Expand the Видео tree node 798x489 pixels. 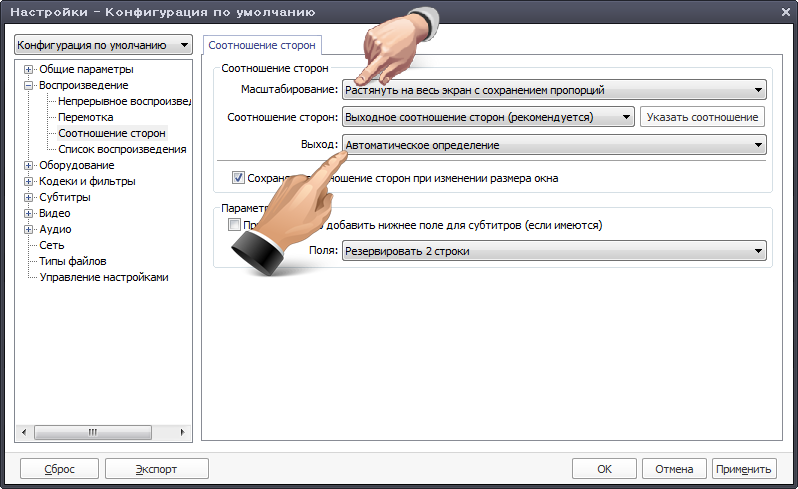tap(29, 213)
